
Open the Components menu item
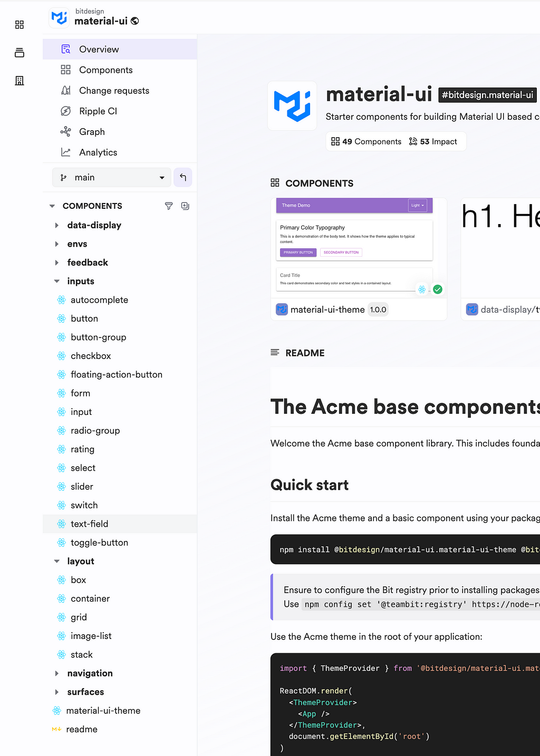[120, 70]
